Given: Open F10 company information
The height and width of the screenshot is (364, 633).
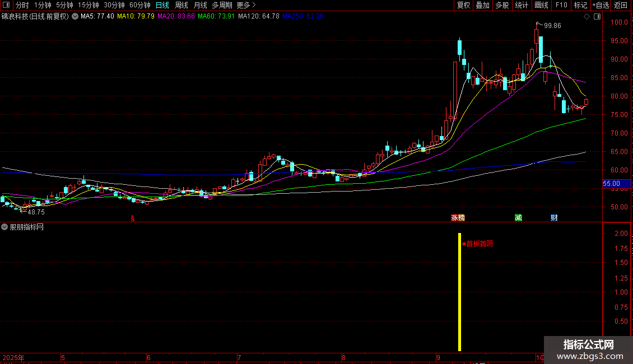Looking at the screenshot, I should click(x=561, y=5).
